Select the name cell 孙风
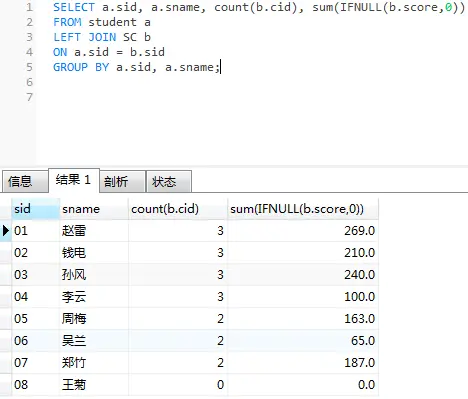This screenshot has height=399, width=468. [x=94, y=275]
